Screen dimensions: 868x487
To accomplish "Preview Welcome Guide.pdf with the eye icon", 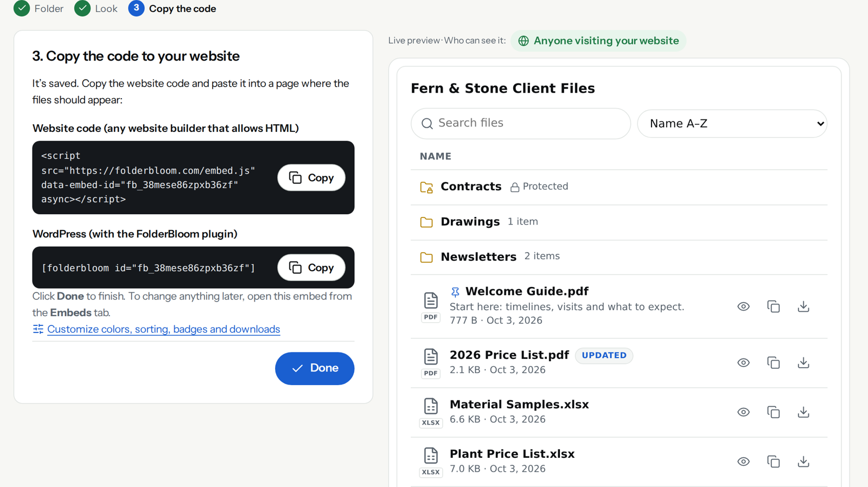I will pos(743,306).
